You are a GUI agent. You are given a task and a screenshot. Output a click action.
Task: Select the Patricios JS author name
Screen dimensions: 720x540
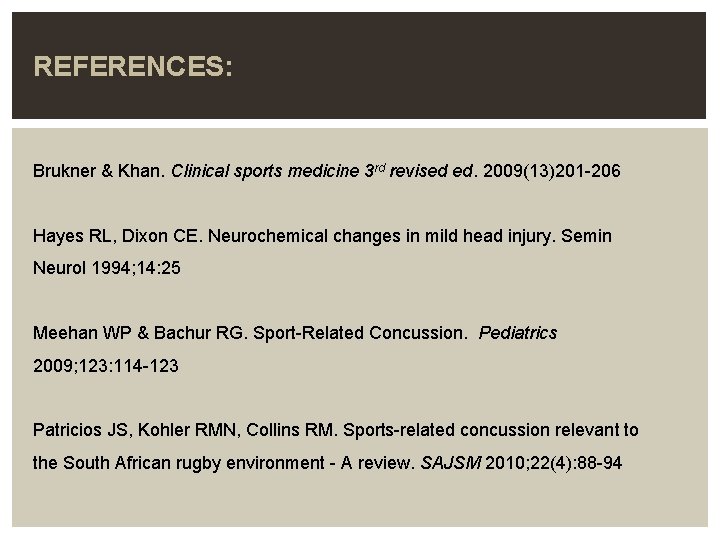(80, 430)
